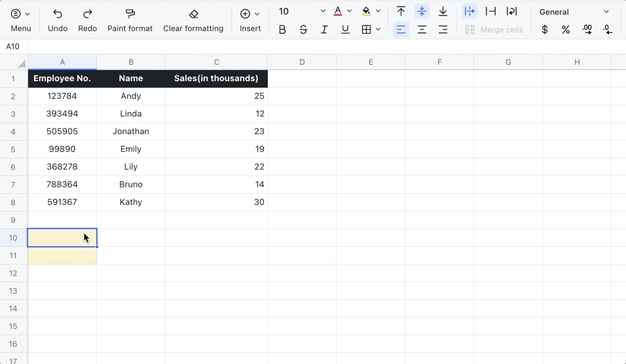The image size is (626, 364).
Task: Open the fill color picker arrow
Action: [x=378, y=11]
